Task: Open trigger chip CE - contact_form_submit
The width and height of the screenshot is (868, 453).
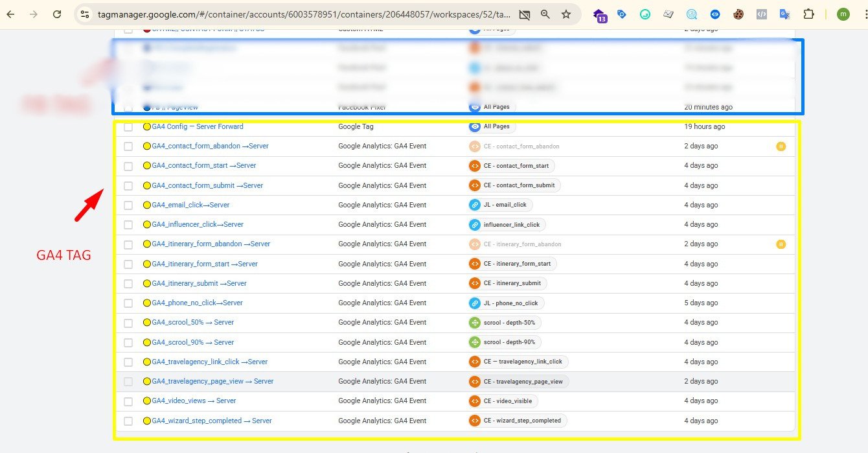Action: 514,185
